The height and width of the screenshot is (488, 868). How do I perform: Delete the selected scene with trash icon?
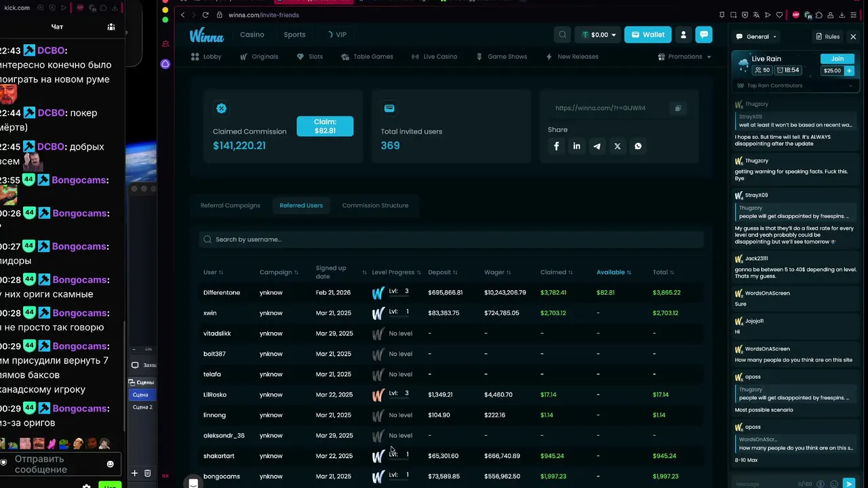point(147,473)
